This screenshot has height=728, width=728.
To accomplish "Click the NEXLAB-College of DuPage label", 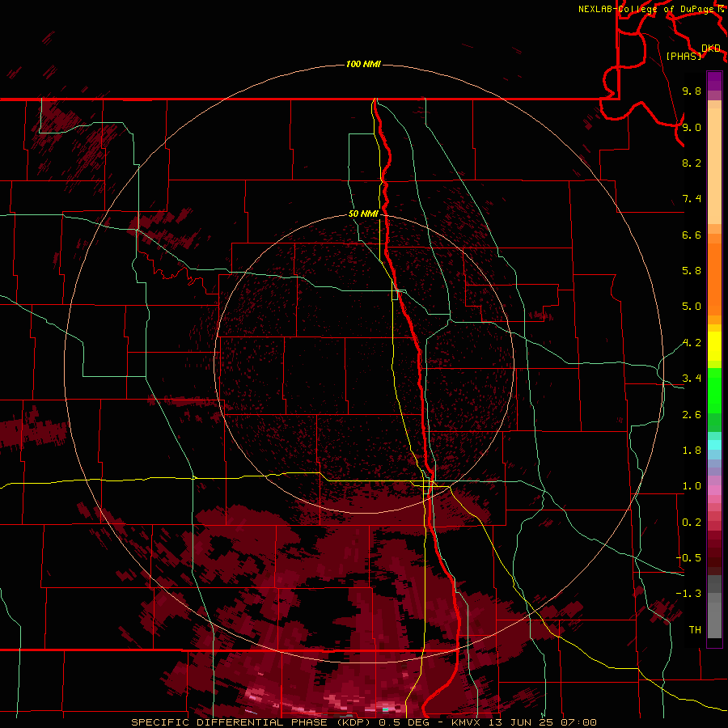I will point(645,9).
